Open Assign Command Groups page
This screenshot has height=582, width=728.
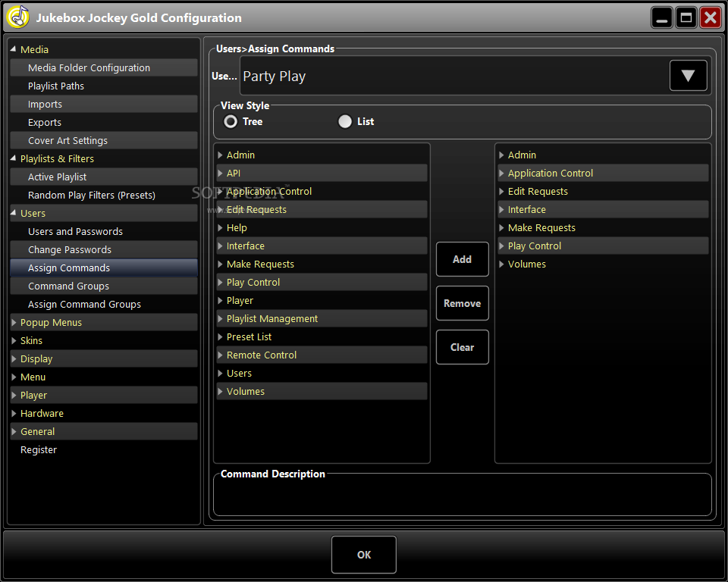pos(104,305)
